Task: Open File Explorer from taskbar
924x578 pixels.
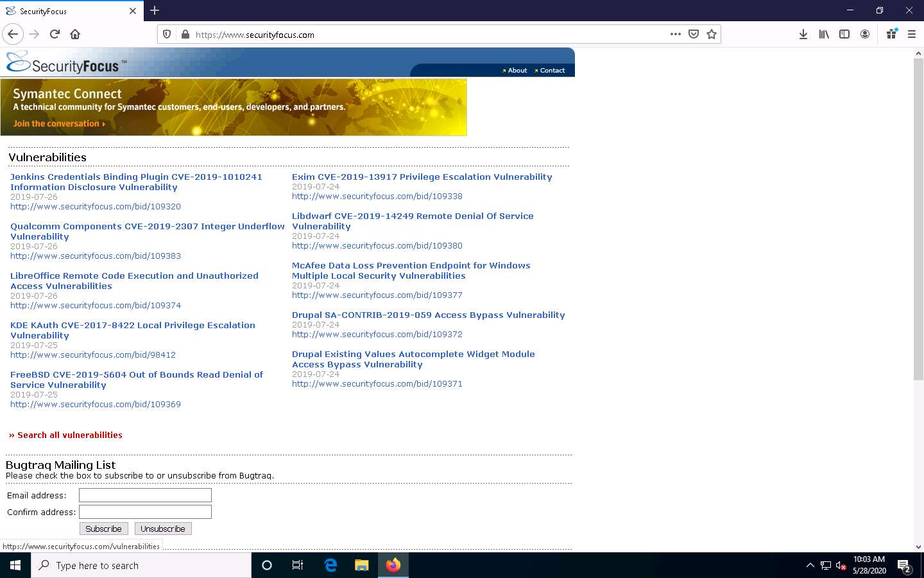Action: (362, 565)
